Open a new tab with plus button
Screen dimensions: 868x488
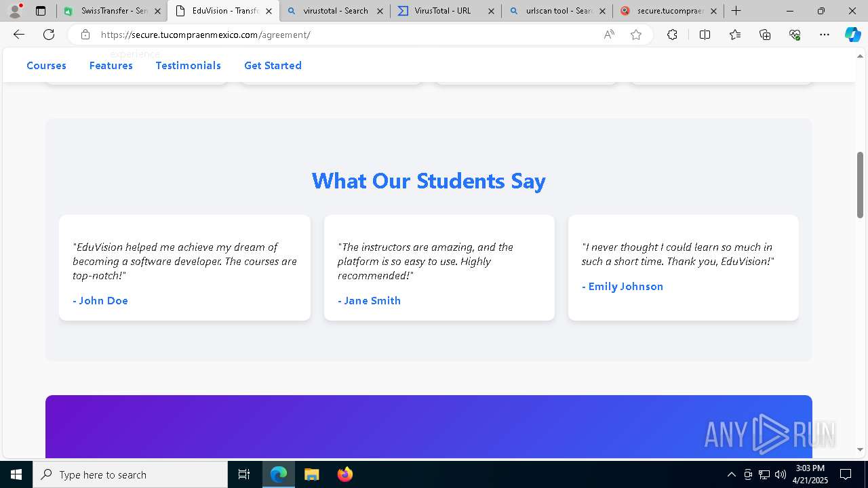click(736, 11)
